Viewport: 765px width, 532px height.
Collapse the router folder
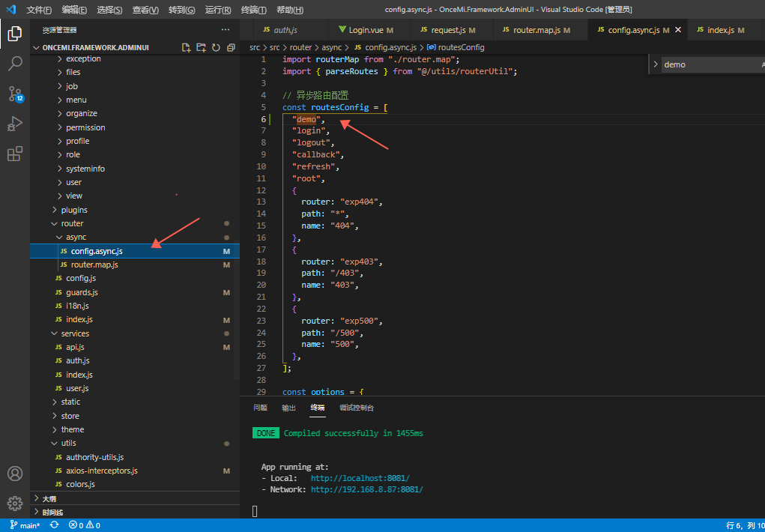135,223
